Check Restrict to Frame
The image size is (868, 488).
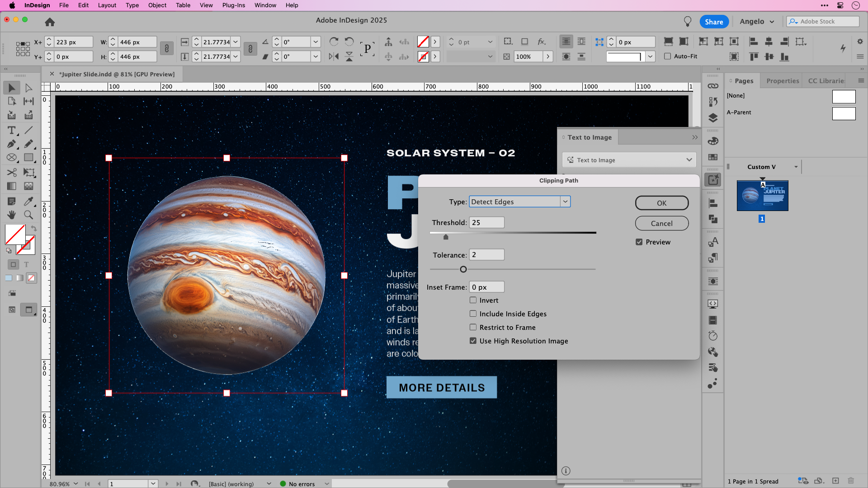pos(473,327)
